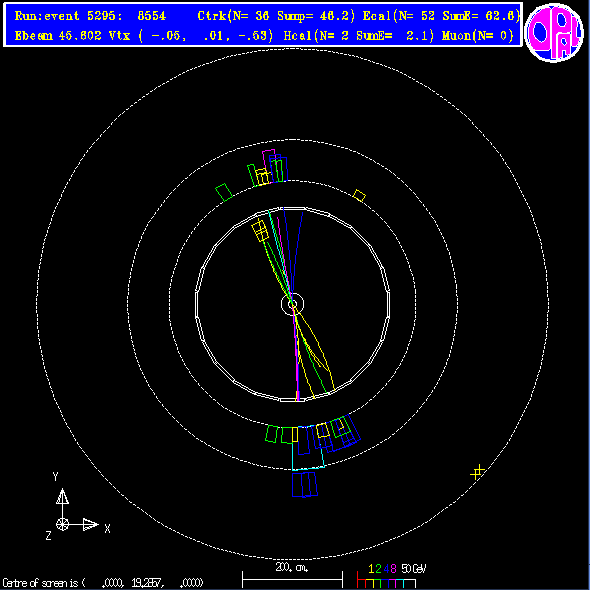Click the isolated green Ecal block upper left
This screenshot has height=590, width=590.
224,192
